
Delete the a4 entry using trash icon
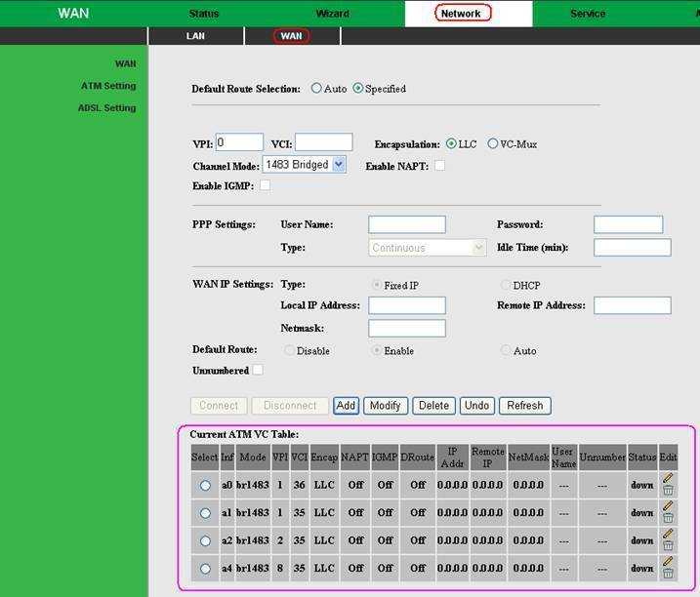[x=668, y=575]
